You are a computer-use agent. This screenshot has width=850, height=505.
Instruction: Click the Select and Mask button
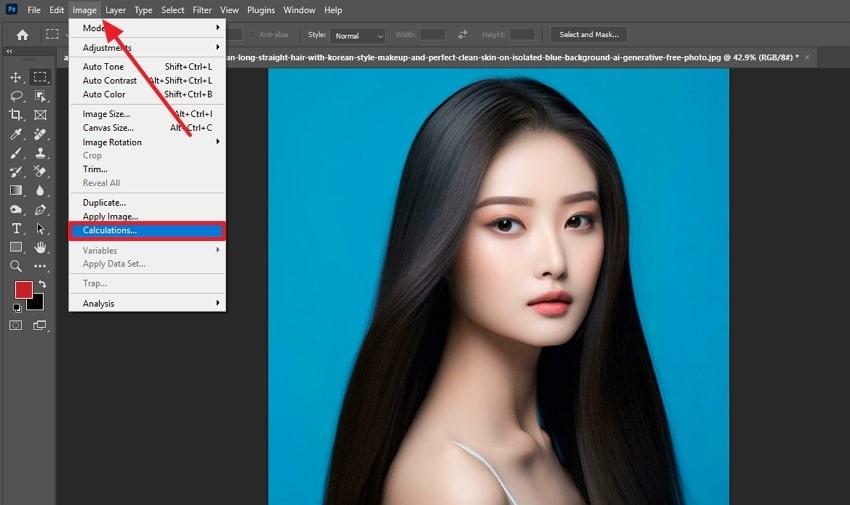[589, 35]
